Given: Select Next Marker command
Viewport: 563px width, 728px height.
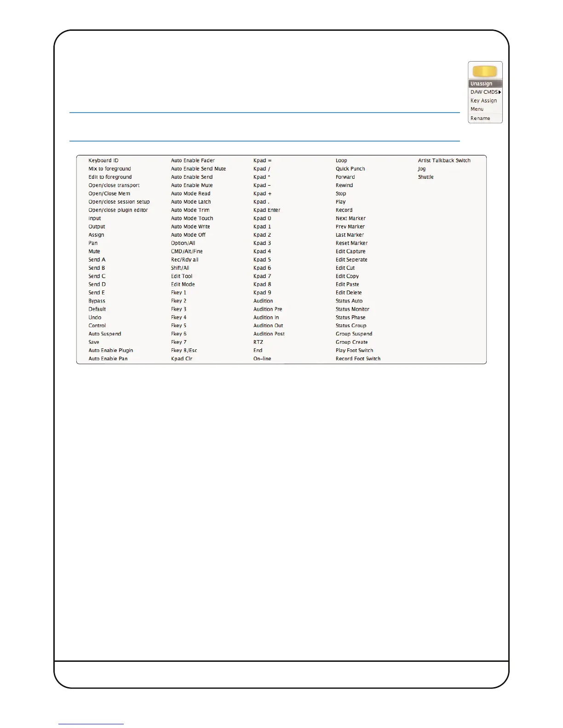Looking at the screenshot, I should pos(350,218).
